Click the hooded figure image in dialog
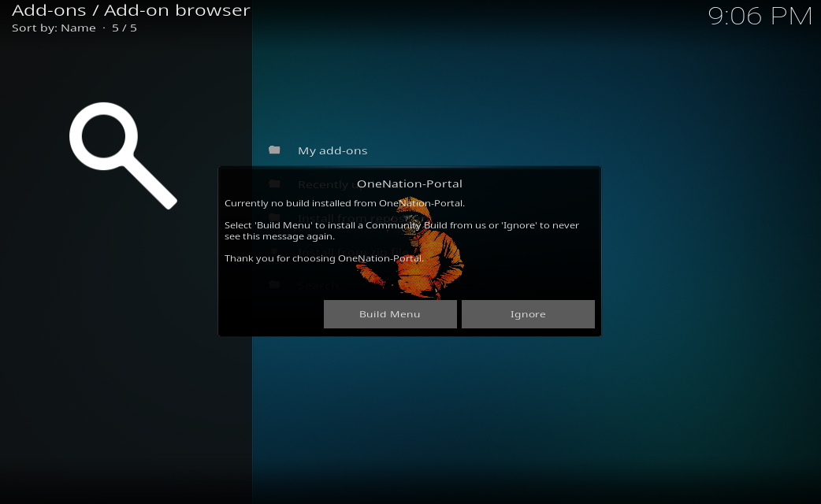 [x=410, y=248]
